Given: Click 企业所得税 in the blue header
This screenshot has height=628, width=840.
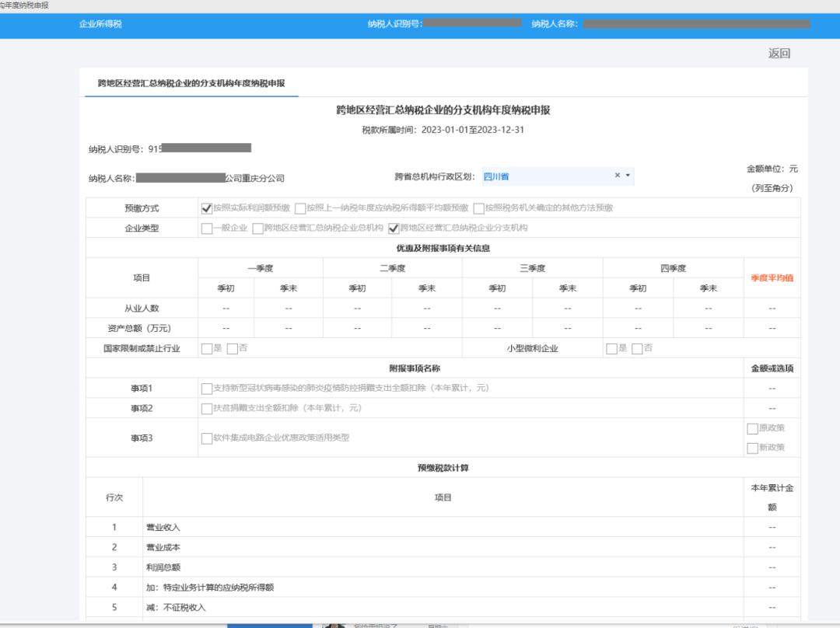Looking at the screenshot, I should click(100, 24).
